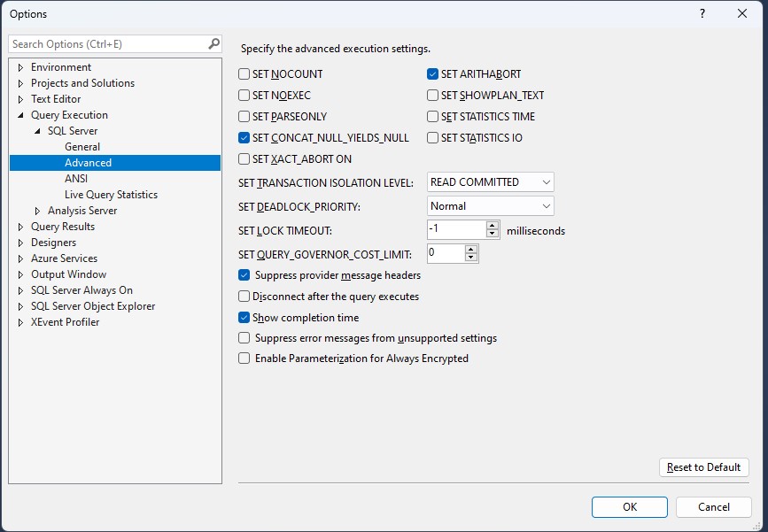Check SET SHOWPLAN_TEXT

click(x=433, y=95)
